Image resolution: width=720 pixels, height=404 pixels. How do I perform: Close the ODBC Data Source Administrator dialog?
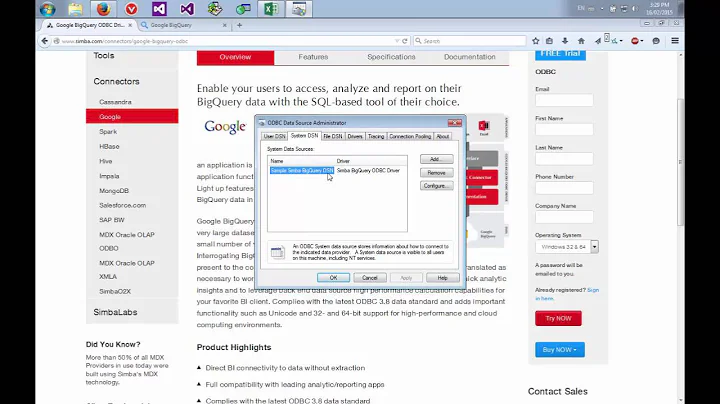click(455, 123)
